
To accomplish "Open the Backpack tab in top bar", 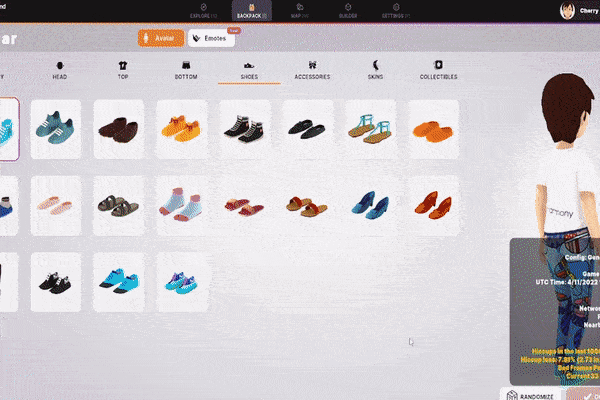I will coord(251,11).
